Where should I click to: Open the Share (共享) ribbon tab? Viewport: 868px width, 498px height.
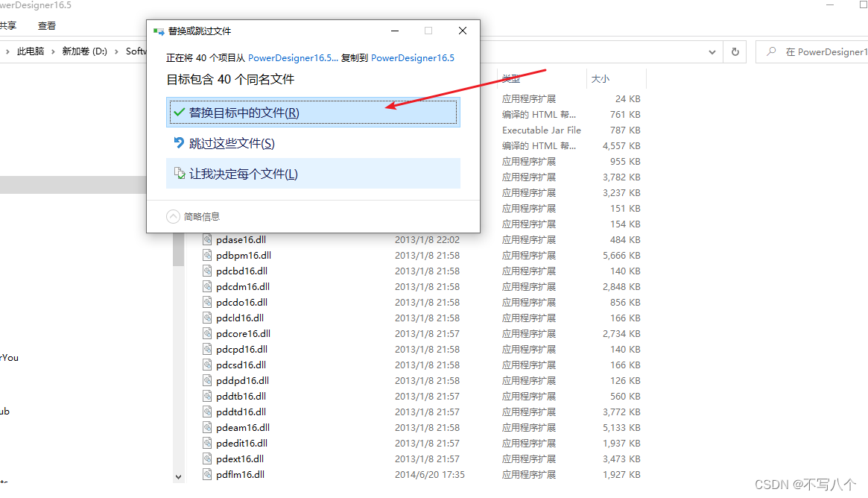tap(7, 25)
